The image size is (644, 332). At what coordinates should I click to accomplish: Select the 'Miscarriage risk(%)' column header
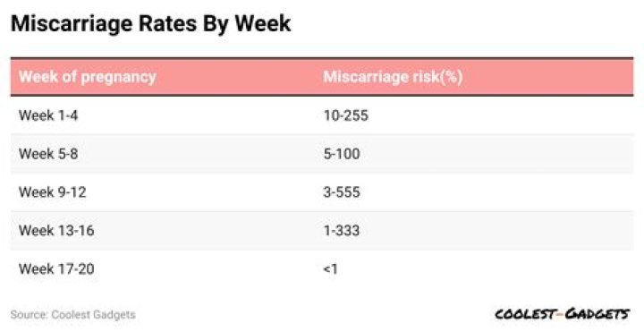[x=393, y=77]
